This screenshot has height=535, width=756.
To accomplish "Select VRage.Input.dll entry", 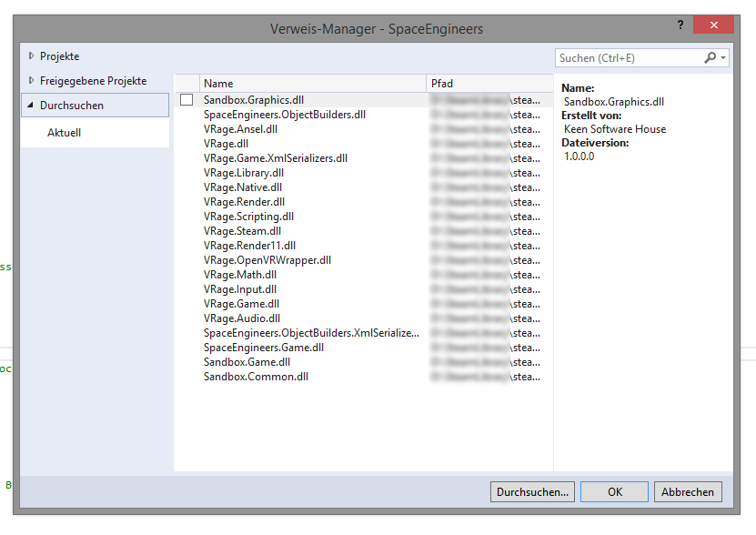I will coord(364,289).
